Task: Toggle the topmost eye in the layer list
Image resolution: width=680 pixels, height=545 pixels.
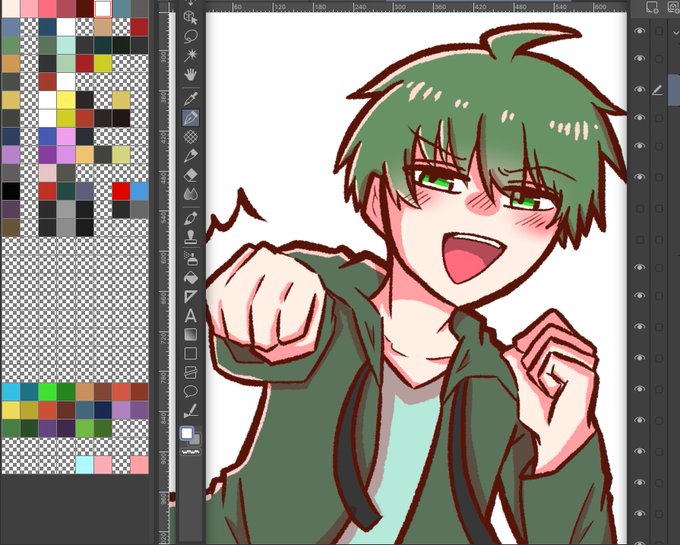Action: point(639,31)
